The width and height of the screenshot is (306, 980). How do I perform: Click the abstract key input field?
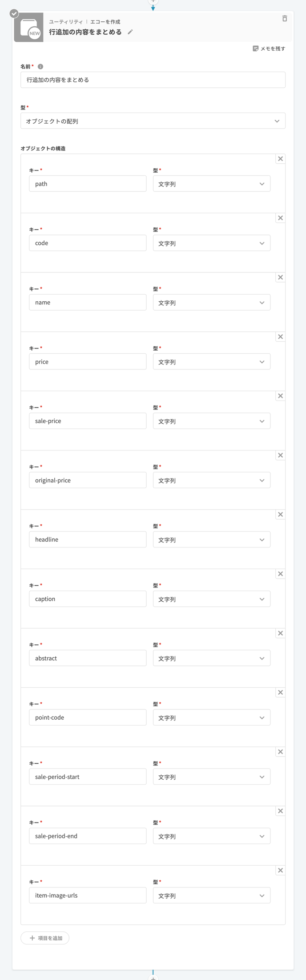(x=88, y=658)
